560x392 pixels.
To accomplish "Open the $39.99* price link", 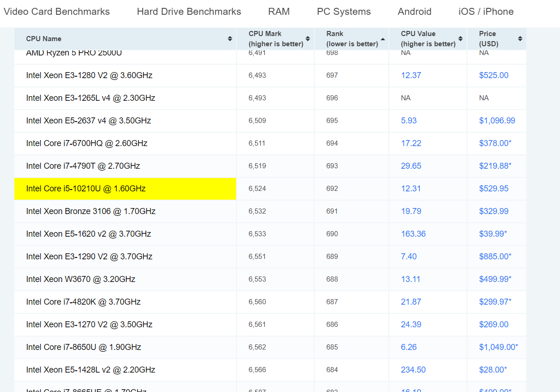I will [x=493, y=234].
